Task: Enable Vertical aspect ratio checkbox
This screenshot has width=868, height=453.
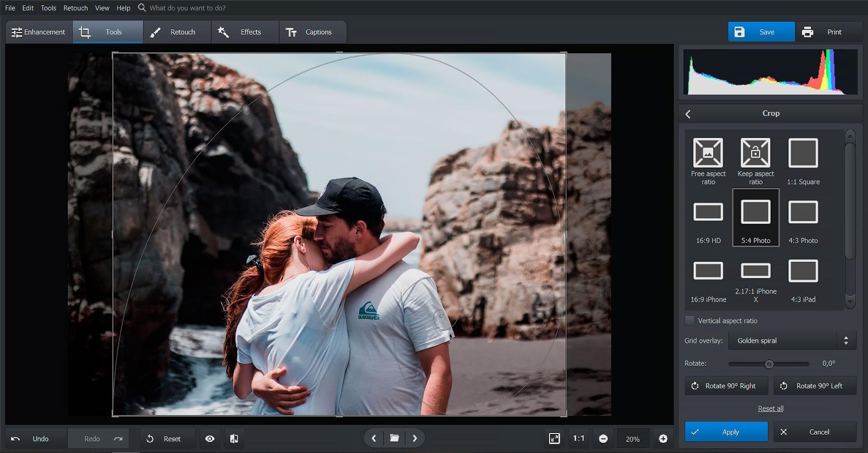Action: point(690,321)
